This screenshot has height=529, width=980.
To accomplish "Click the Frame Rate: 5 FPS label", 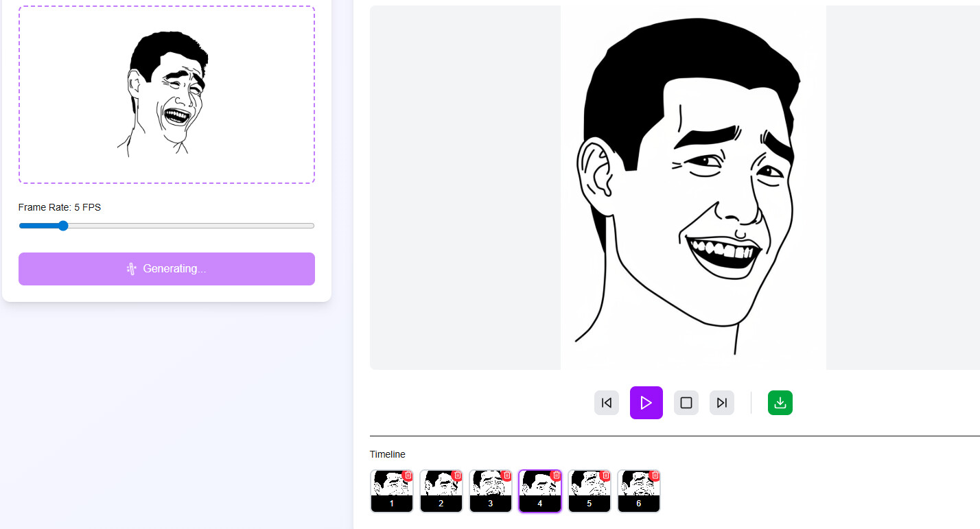I will coord(60,207).
